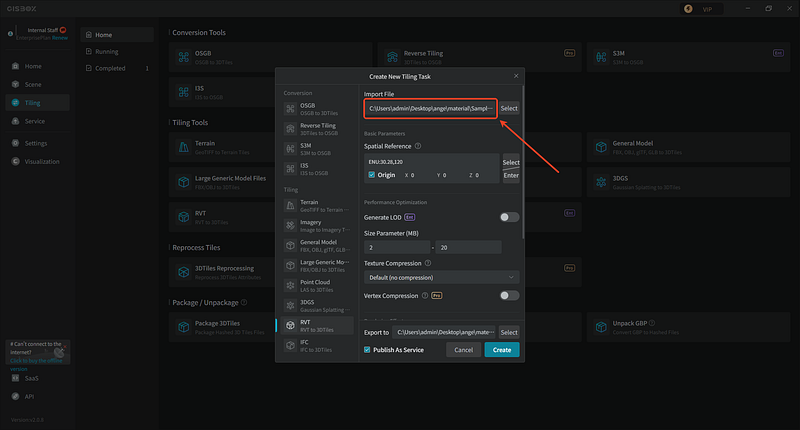Viewport: 800px width, 430px height.
Task: Click Spatial Reference help icon
Action: click(418, 146)
